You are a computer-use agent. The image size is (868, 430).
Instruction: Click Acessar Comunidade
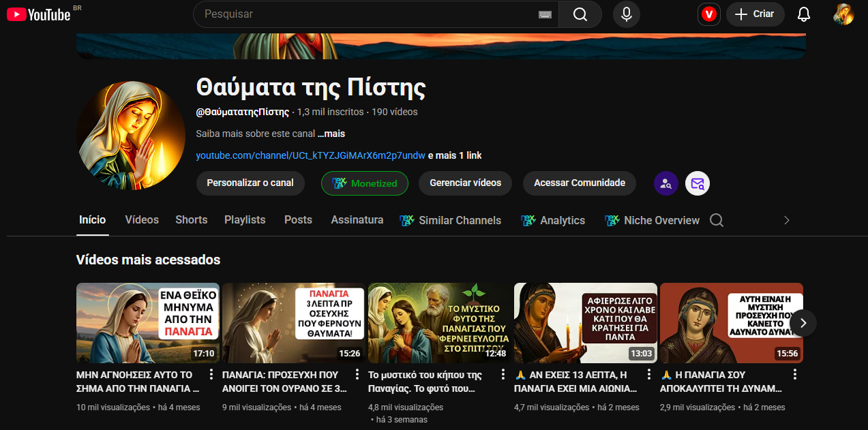coord(580,183)
